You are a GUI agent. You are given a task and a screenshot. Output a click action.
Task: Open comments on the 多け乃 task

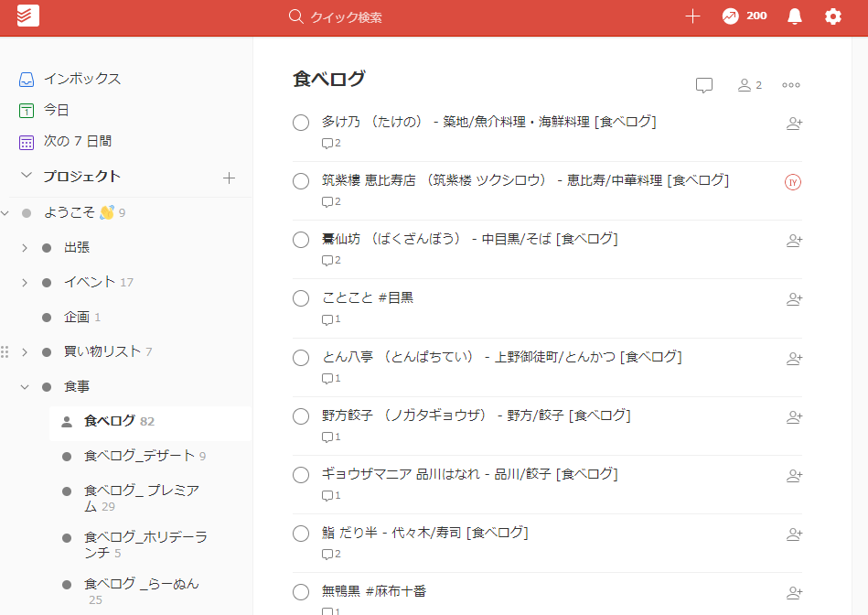tap(331, 144)
